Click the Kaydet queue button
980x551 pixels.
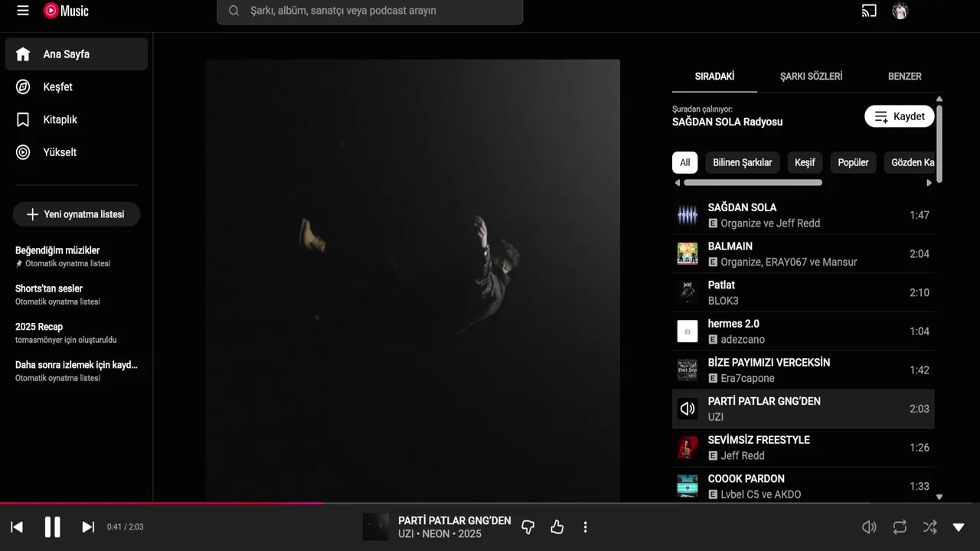(900, 116)
